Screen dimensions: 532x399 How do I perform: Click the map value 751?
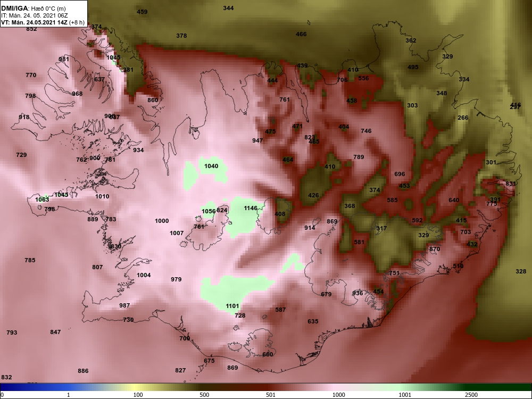[394, 273]
